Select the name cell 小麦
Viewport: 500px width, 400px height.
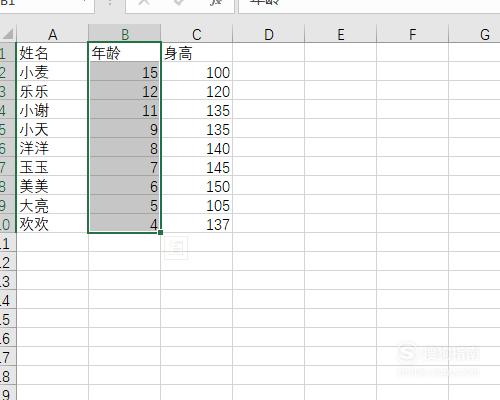point(52,72)
